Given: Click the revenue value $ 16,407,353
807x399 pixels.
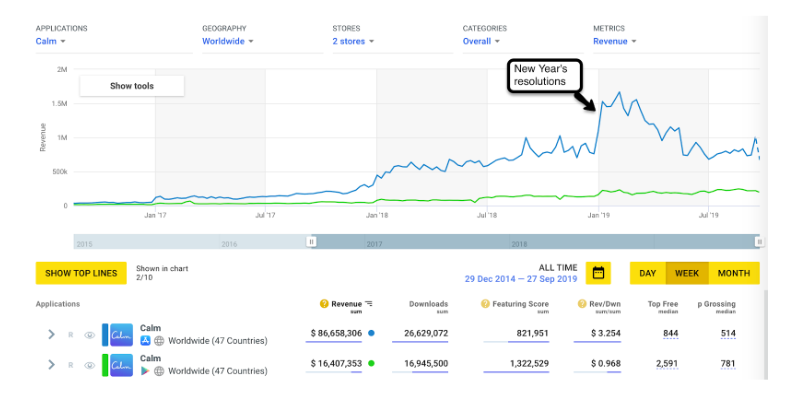Looking at the screenshot, I should (336, 363).
